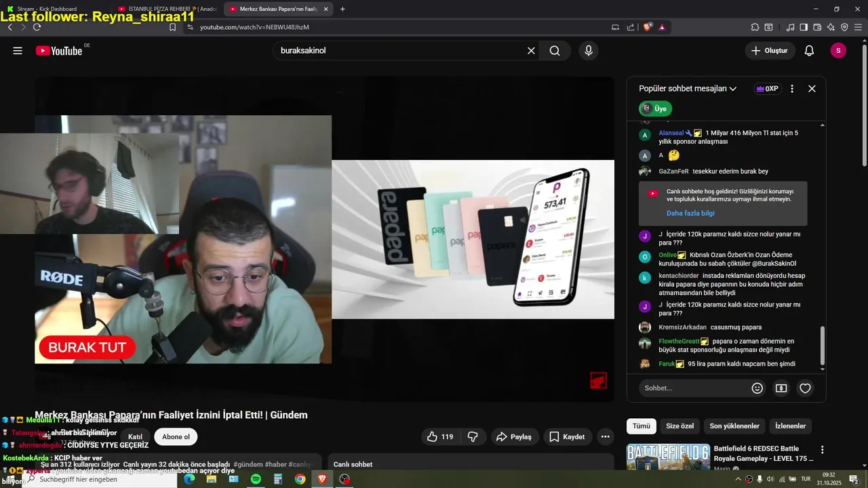Click the 0XP crown badge in chat
Viewport: 868px width, 488px height.
pos(767,89)
